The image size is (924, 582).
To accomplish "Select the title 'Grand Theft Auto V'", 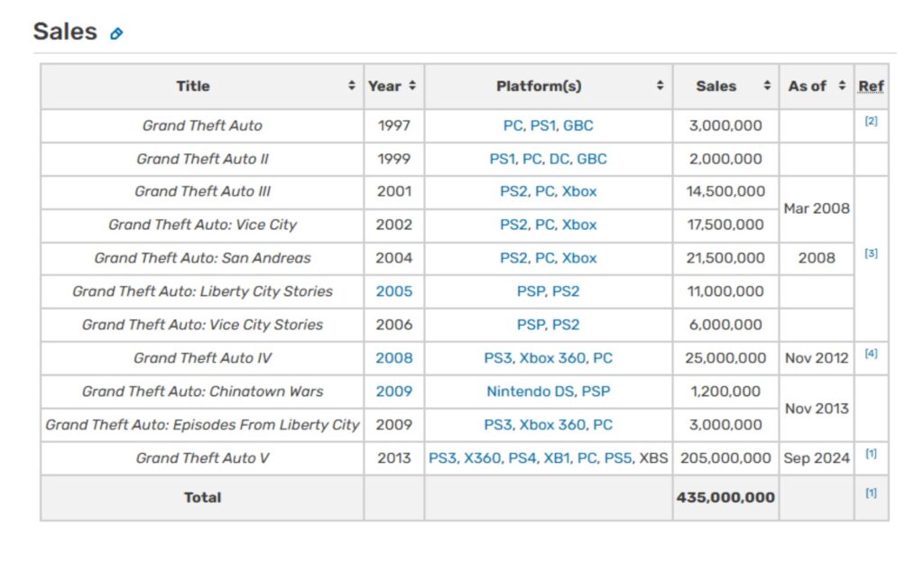I will [x=202, y=458].
